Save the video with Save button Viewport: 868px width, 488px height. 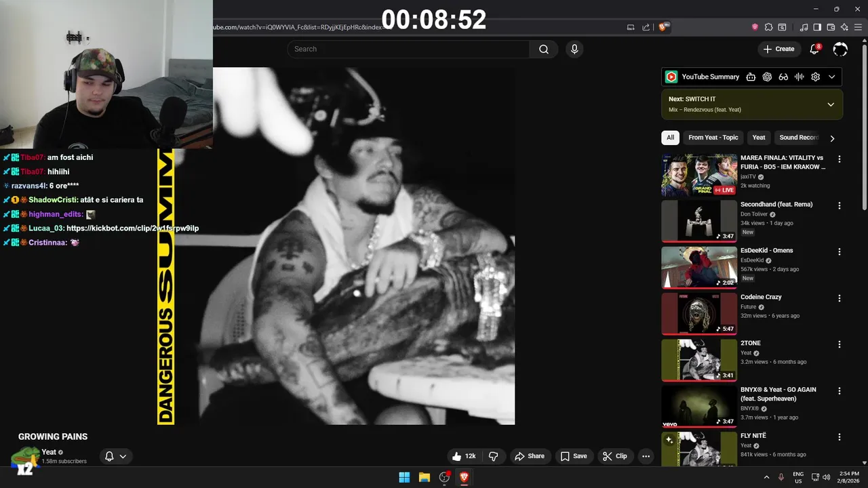[x=574, y=456]
